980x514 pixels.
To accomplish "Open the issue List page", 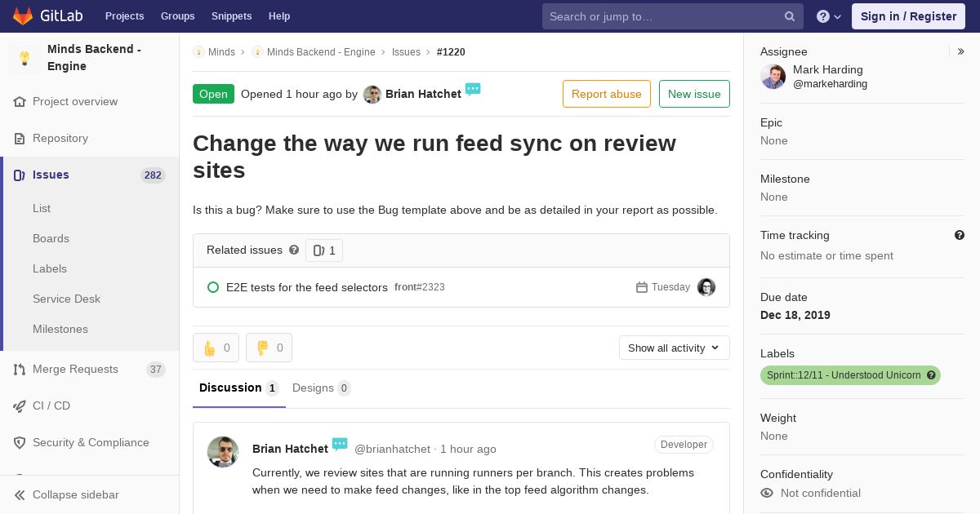I will pos(42,209).
